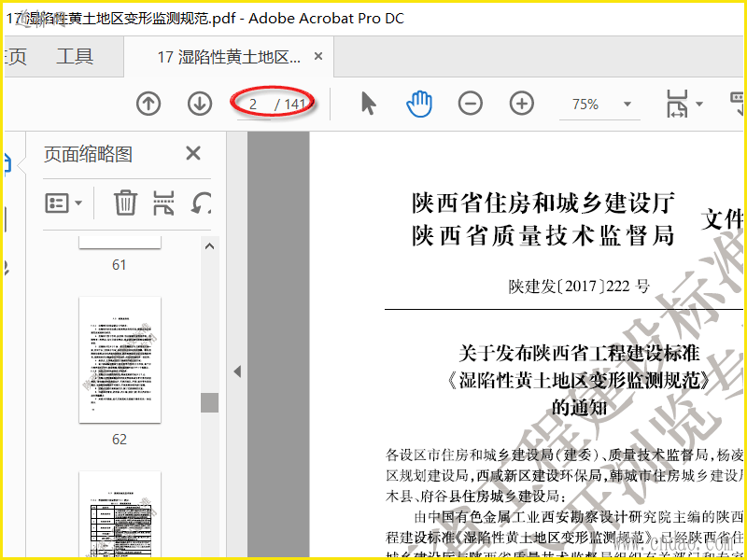The image size is (747, 560).
Task: Click the thumbnail panel scrollbar handle
Action: [x=209, y=403]
